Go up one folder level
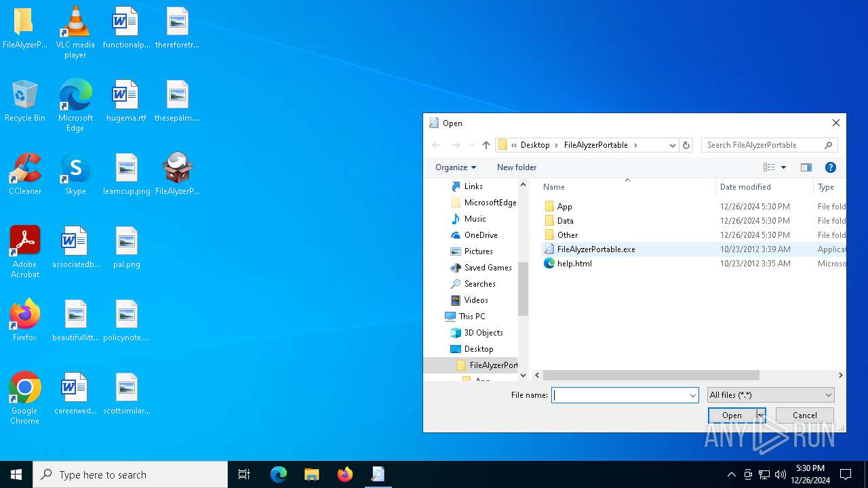868x488 pixels. pos(486,145)
